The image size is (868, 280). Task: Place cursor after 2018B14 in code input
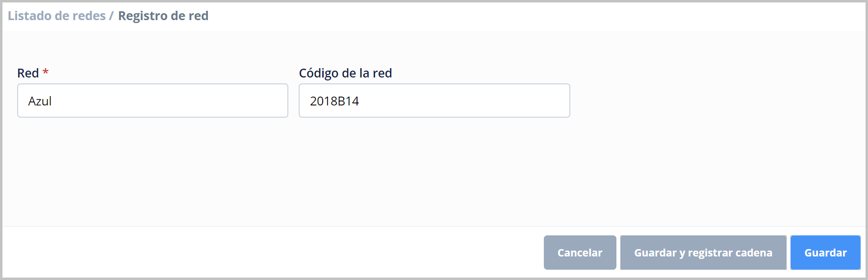pyautogui.click(x=360, y=101)
